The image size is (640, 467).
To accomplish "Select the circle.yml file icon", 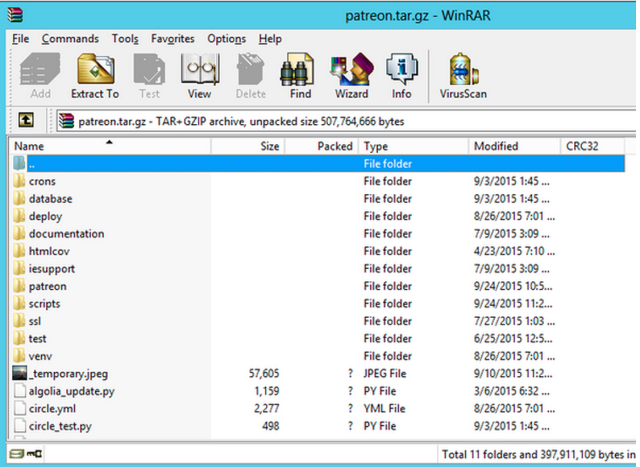I will [20, 408].
